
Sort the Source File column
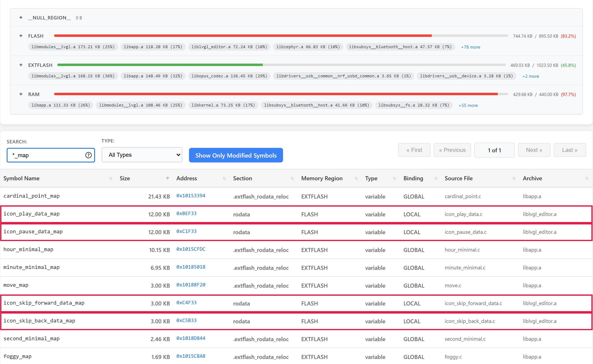514,178
